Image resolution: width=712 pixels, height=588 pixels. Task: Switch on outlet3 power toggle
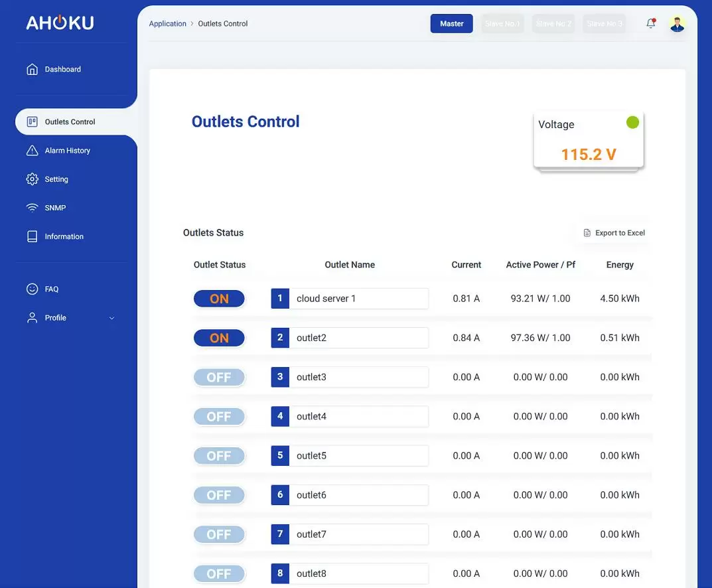[x=219, y=377]
